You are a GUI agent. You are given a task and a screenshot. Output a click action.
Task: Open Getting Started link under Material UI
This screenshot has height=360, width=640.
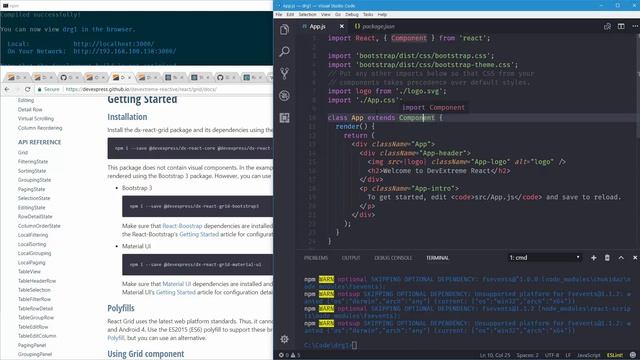coord(176,292)
